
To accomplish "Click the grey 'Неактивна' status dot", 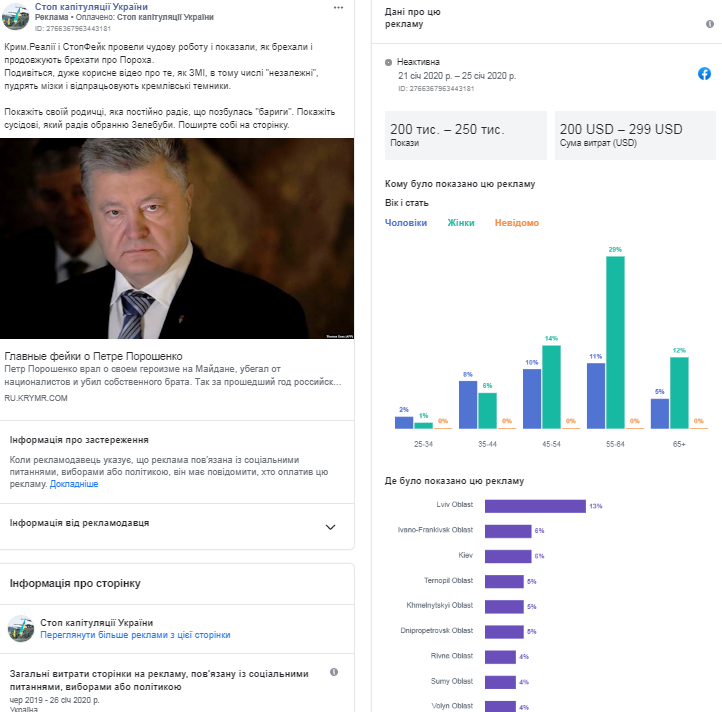I will (x=388, y=62).
